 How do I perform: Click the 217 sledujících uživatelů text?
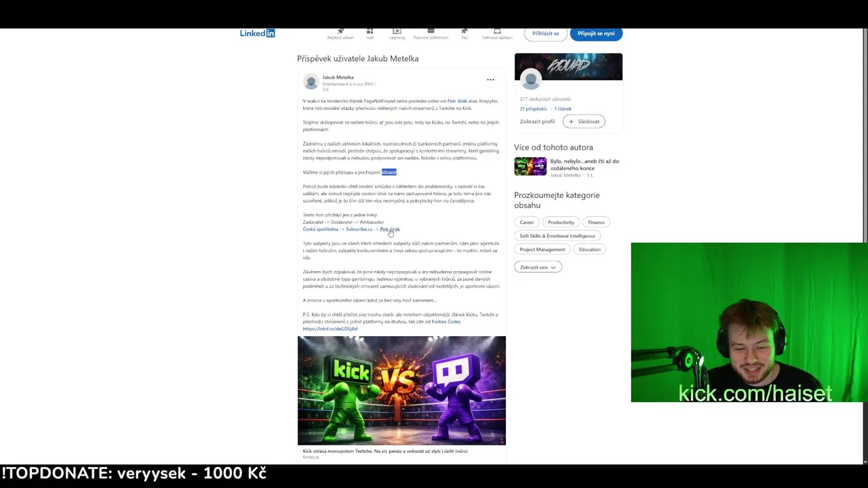(545, 100)
